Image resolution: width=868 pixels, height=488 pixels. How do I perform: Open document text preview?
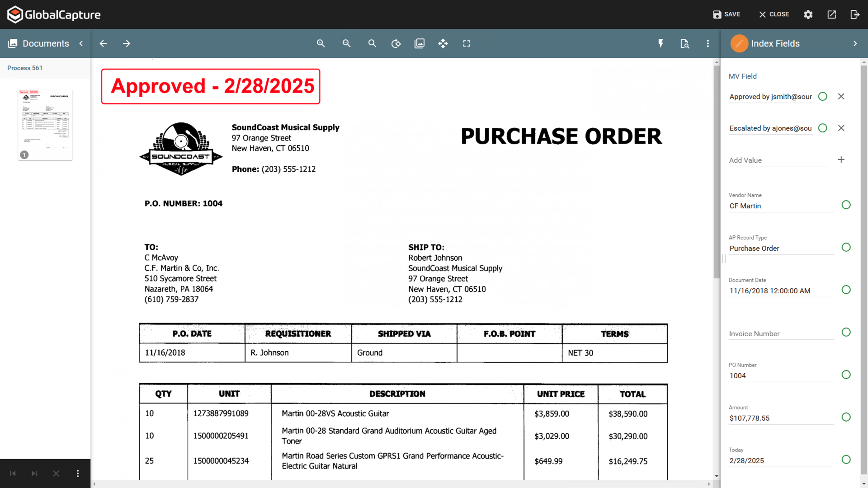click(684, 43)
